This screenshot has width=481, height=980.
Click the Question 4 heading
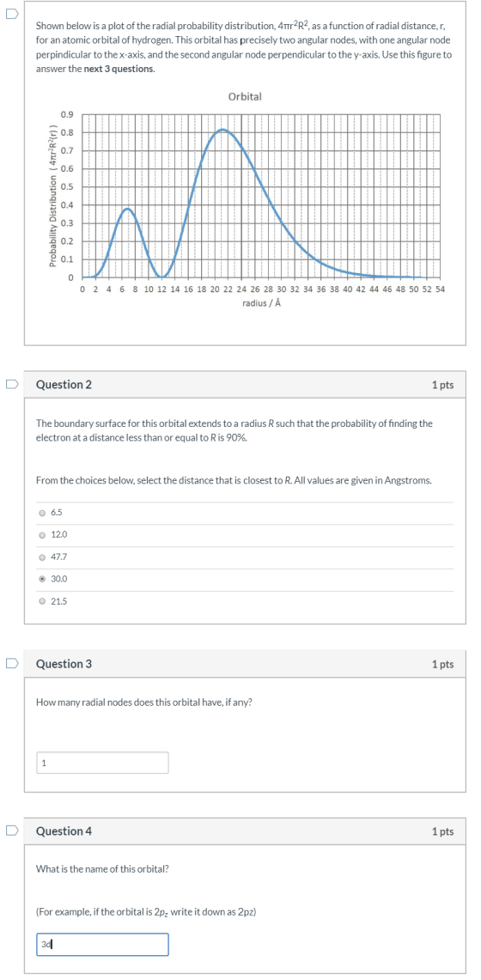(64, 832)
